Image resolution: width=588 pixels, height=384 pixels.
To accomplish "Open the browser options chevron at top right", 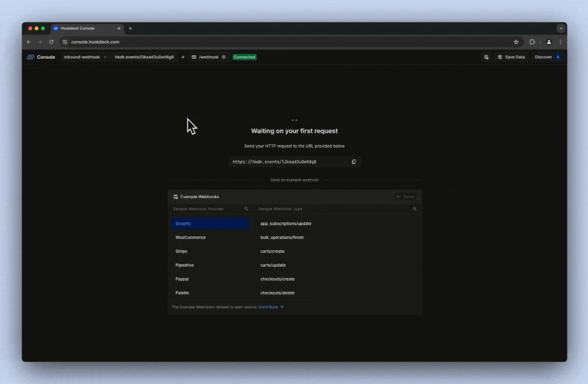I will point(561,28).
